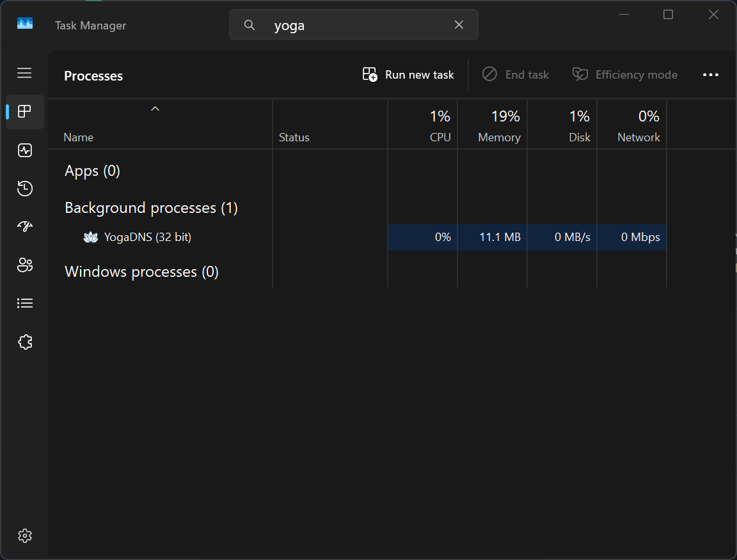Open the Details list icon
The image size is (737, 560).
[24, 304]
